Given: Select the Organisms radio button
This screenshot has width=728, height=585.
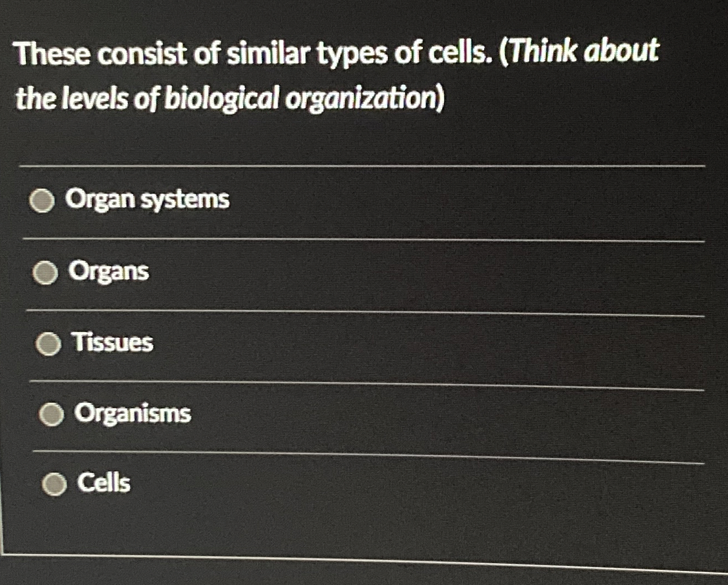Looking at the screenshot, I should [51, 414].
